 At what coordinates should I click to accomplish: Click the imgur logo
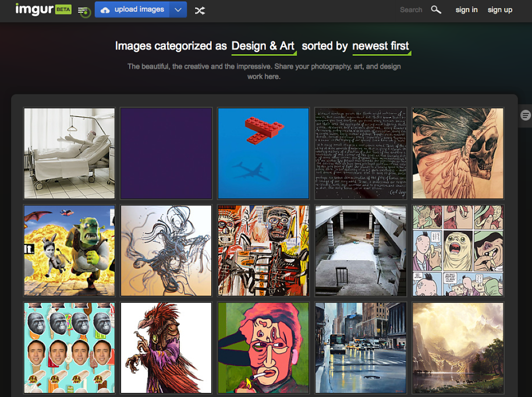click(34, 9)
